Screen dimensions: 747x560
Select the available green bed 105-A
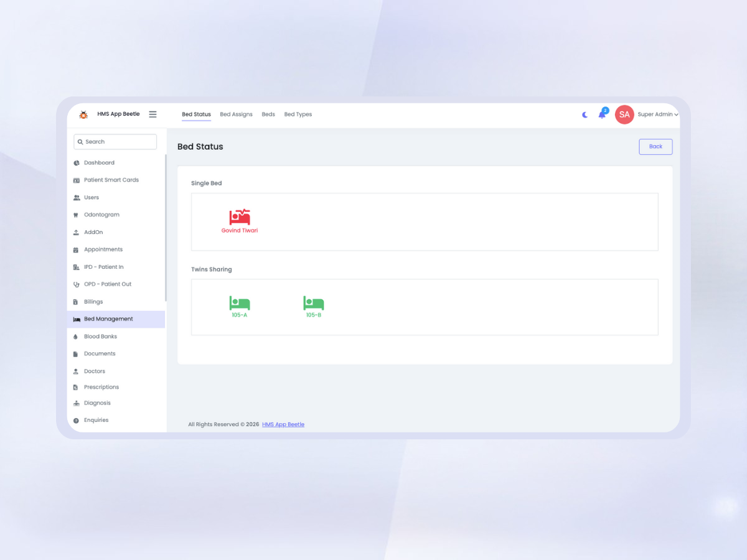coord(240,304)
